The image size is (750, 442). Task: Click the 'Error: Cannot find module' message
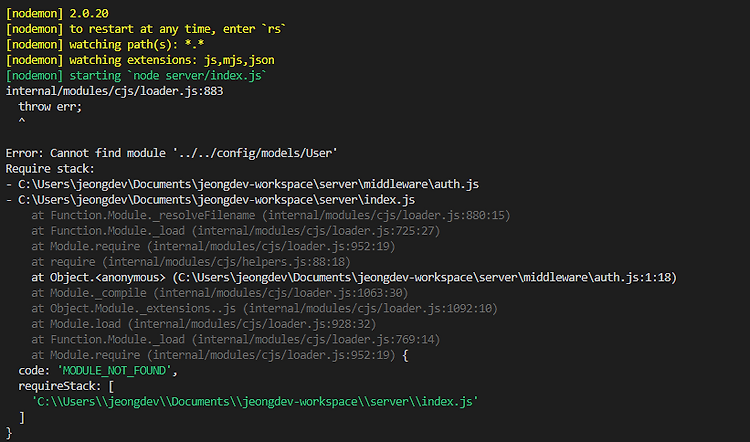tap(171, 153)
